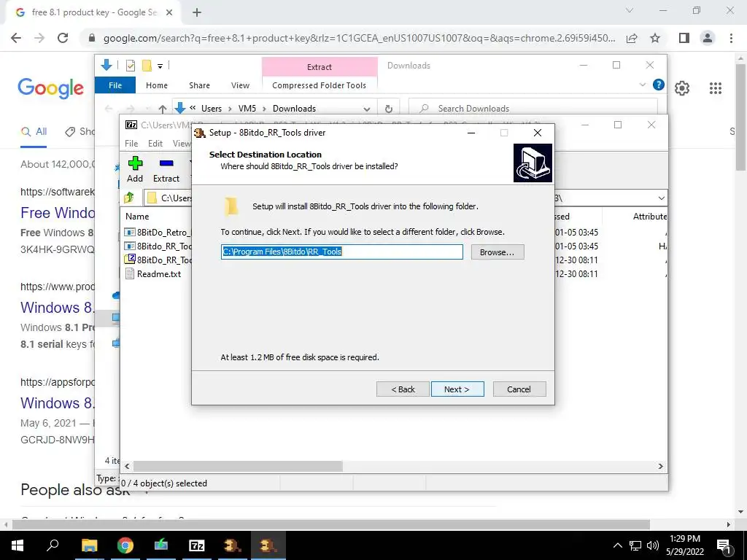The width and height of the screenshot is (747, 560).
Task: Open the Google apps grid
Action: (x=716, y=88)
